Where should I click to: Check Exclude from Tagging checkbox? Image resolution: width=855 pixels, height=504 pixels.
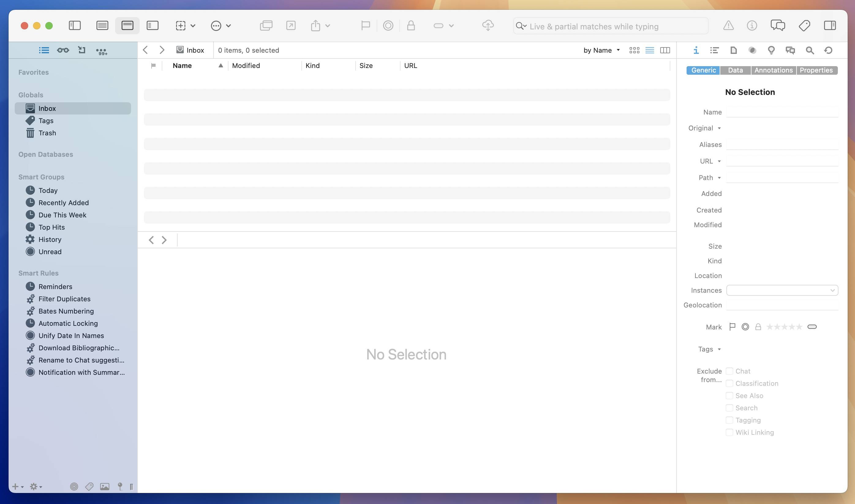pyautogui.click(x=729, y=420)
